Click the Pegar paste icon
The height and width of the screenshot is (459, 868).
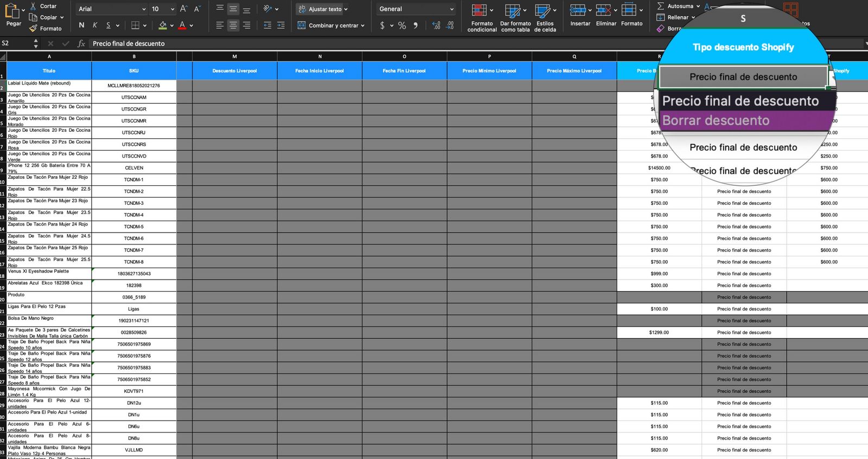tap(12, 11)
